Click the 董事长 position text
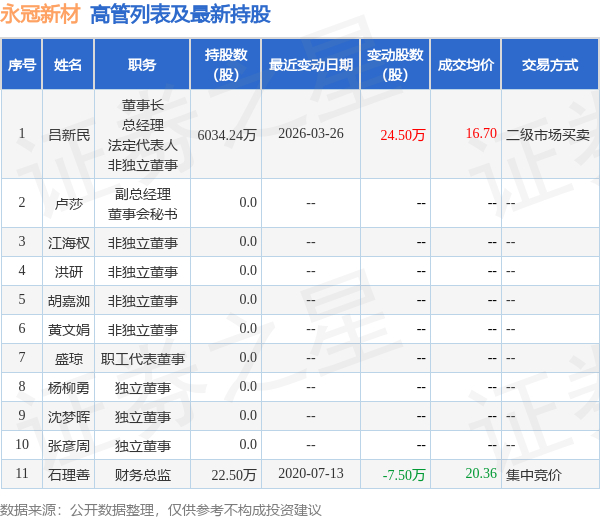This screenshot has width=600, height=519. click(x=143, y=105)
